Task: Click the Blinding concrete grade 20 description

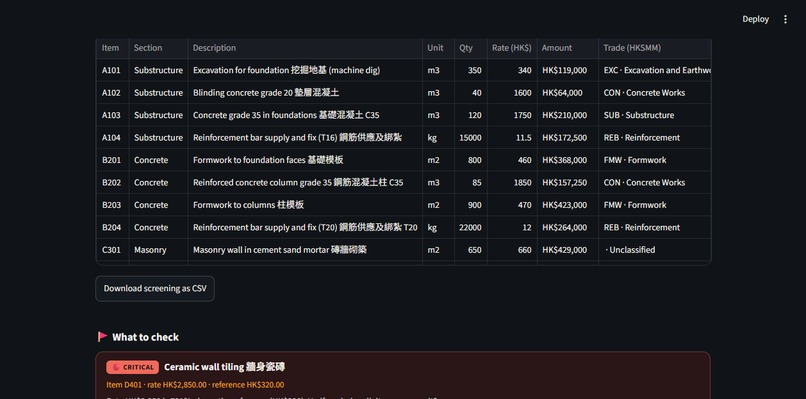Action: pos(305,93)
